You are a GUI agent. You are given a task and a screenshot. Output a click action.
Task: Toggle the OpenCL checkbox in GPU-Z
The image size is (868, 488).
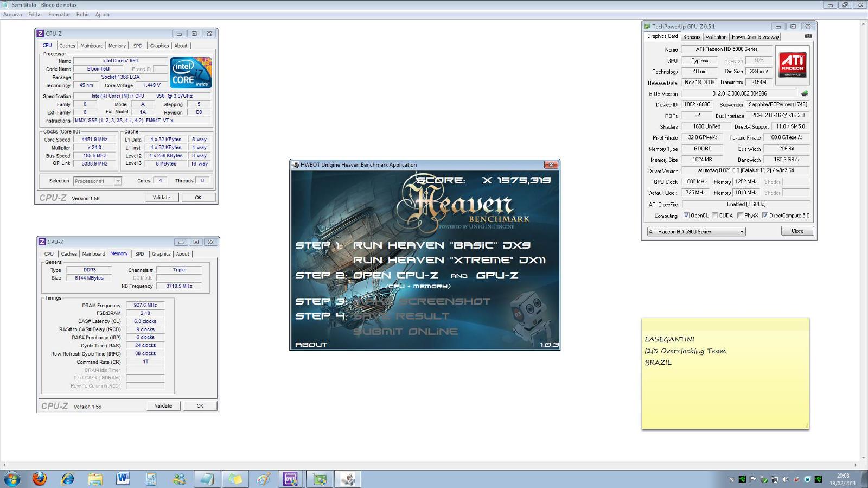686,216
